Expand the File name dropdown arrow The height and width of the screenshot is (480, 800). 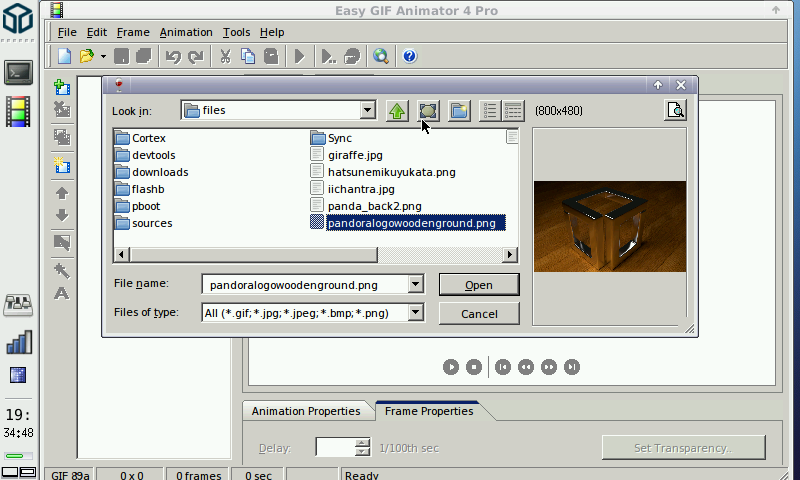pos(415,285)
